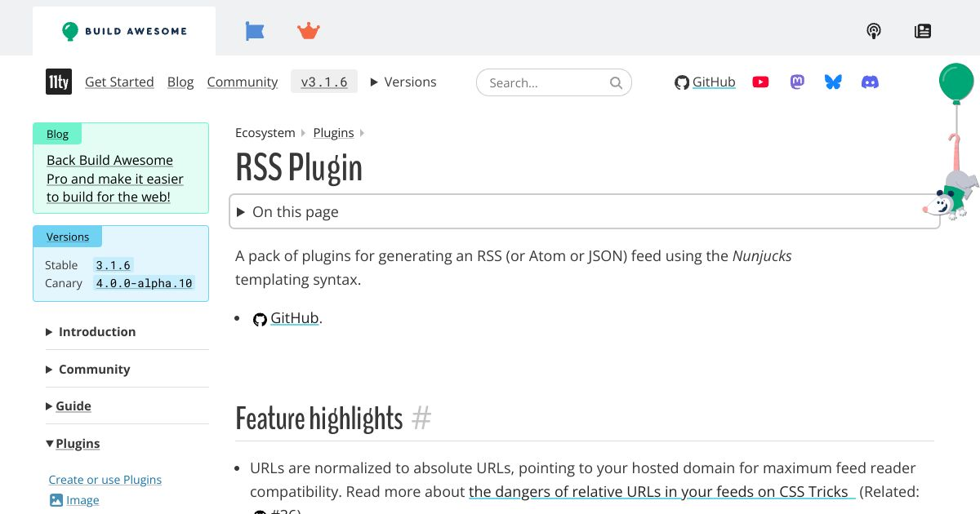The image size is (980, 514).
Task: Click the Feature highlights anchor hash
Action: coord(421,419)
